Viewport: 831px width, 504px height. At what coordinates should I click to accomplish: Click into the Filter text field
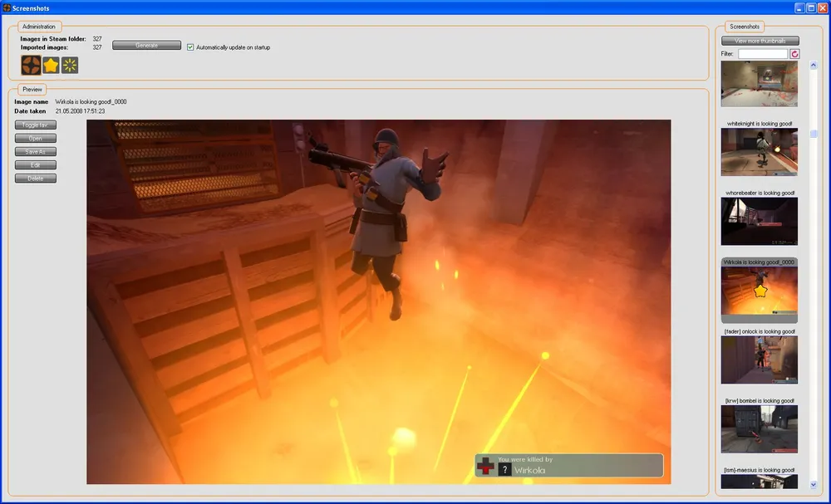[763, 54]
